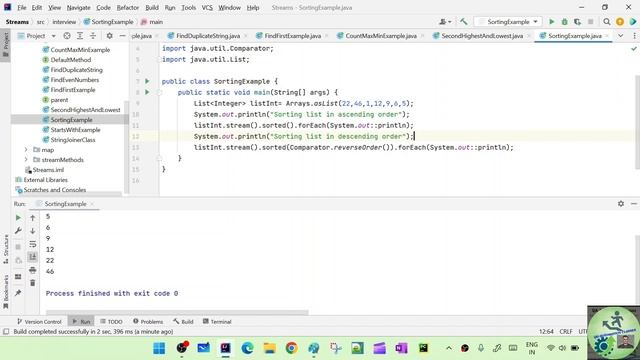Open Microsoft Edge from taskbar

point(247,348)
